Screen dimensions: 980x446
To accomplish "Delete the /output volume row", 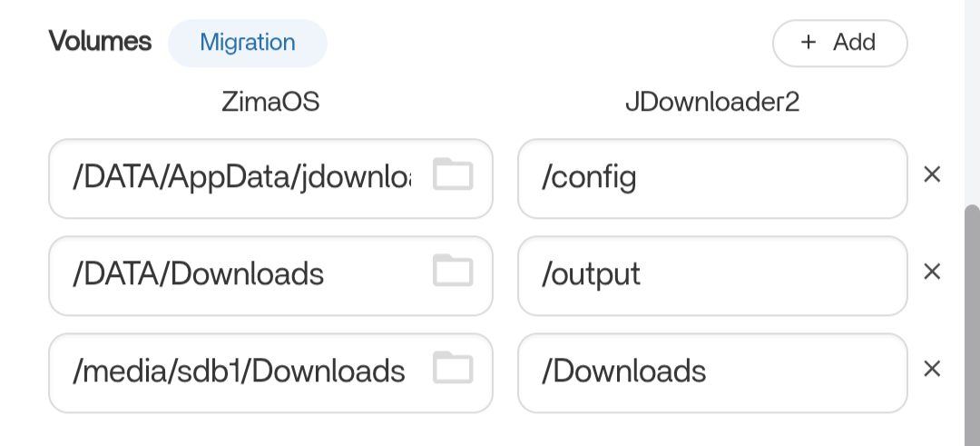I will pyautogui.click(x=931, y=272).
